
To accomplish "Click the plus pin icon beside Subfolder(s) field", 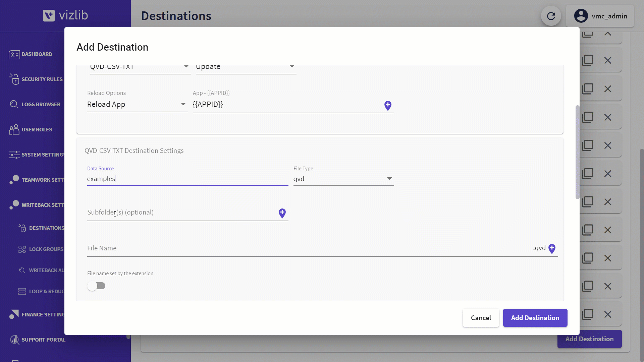I will (282, 213).
